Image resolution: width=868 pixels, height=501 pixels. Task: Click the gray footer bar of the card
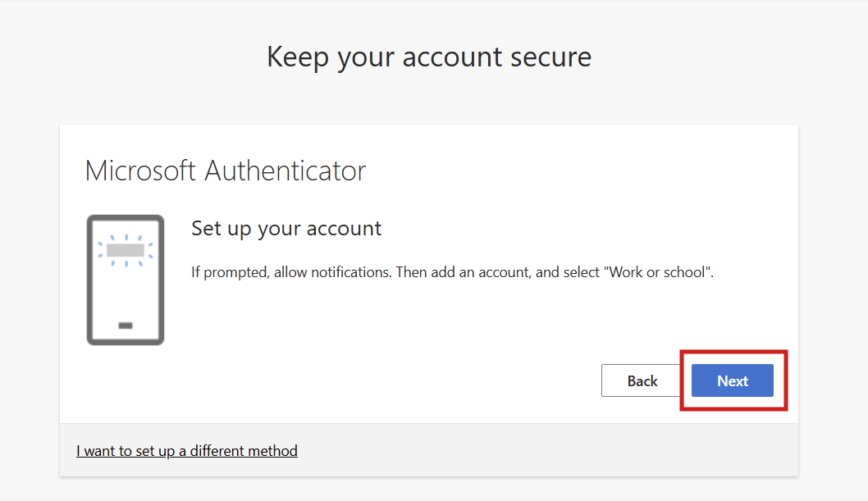tap(492, 450)
